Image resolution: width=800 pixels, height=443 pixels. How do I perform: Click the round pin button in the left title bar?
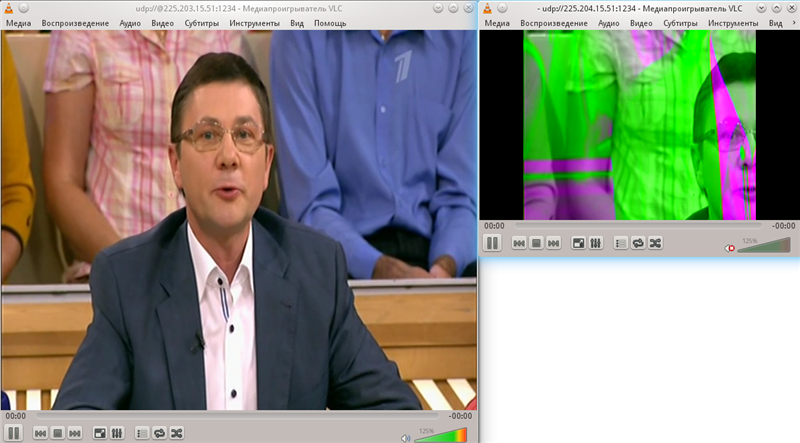[x=24, y=8]
